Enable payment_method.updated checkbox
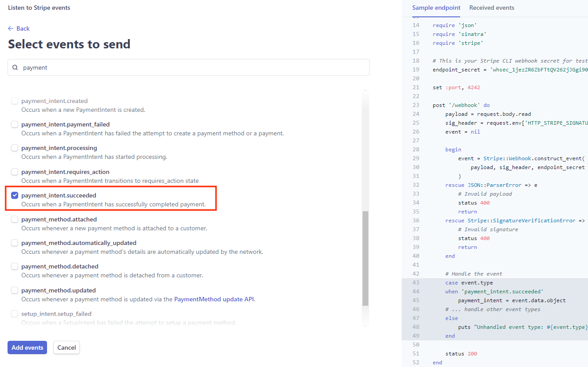Image resolution: width=588 pixels, height=367 pixels. (15, 290)
